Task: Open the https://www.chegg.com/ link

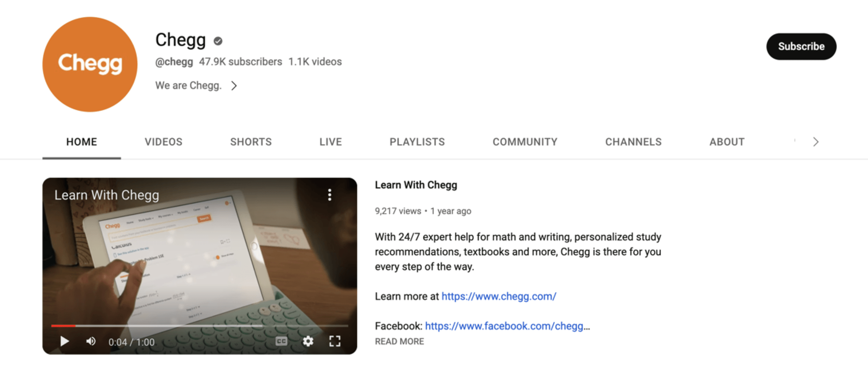Action: (499, 296)
